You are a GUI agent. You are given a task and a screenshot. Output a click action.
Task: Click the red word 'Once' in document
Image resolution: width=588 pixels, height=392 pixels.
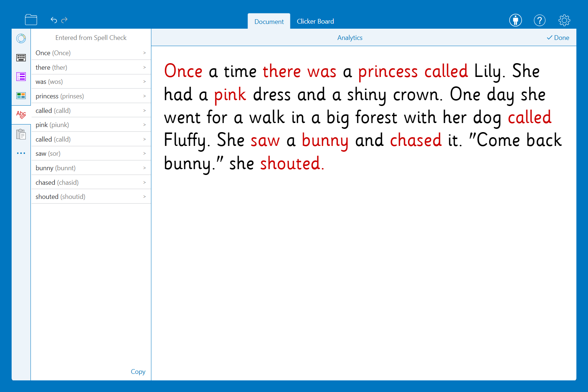[183, 71]
